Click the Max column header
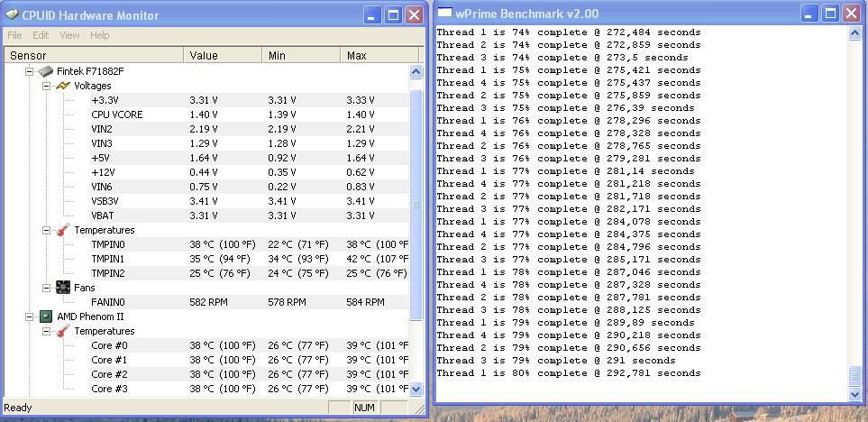 click(379, 55)
